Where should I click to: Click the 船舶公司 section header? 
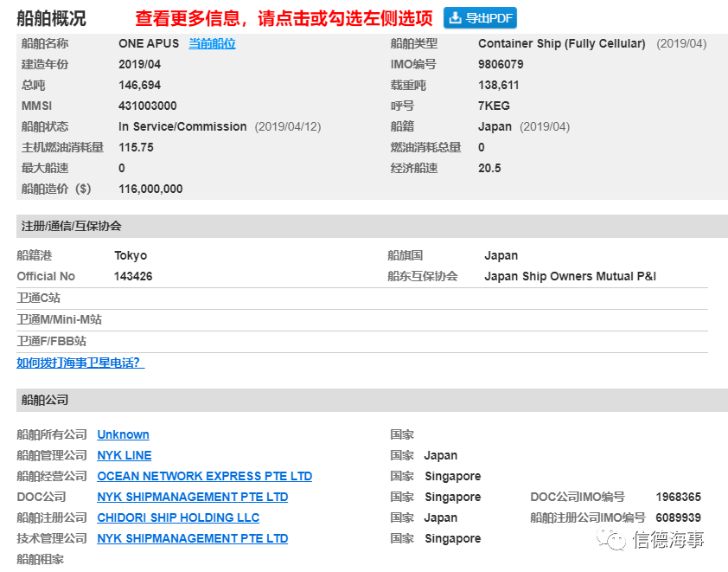click(x=372, y=400)
